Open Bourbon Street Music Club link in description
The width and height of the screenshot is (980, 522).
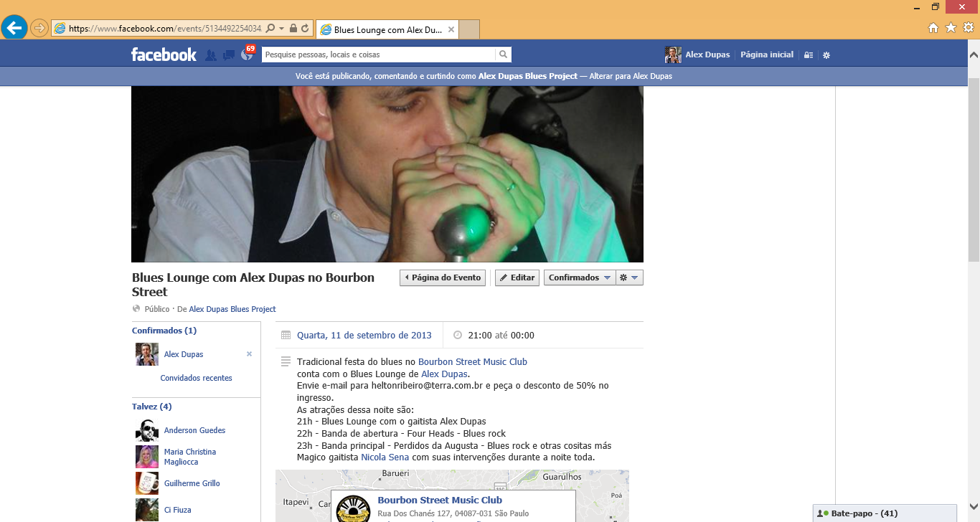[473, 361]
